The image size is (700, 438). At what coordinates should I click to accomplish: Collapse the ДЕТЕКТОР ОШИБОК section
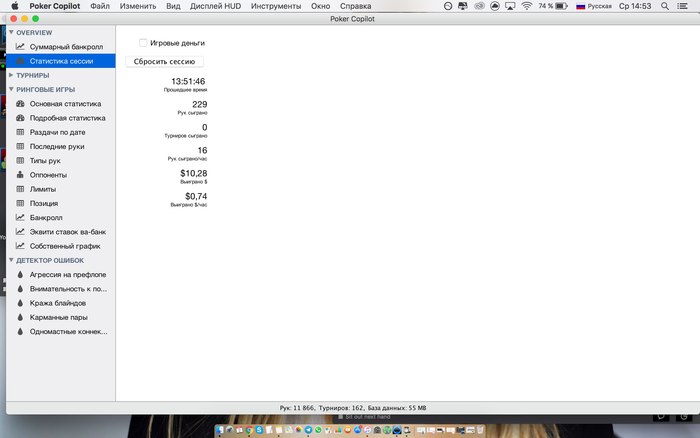pyautogui.click(x=11, y=260)
